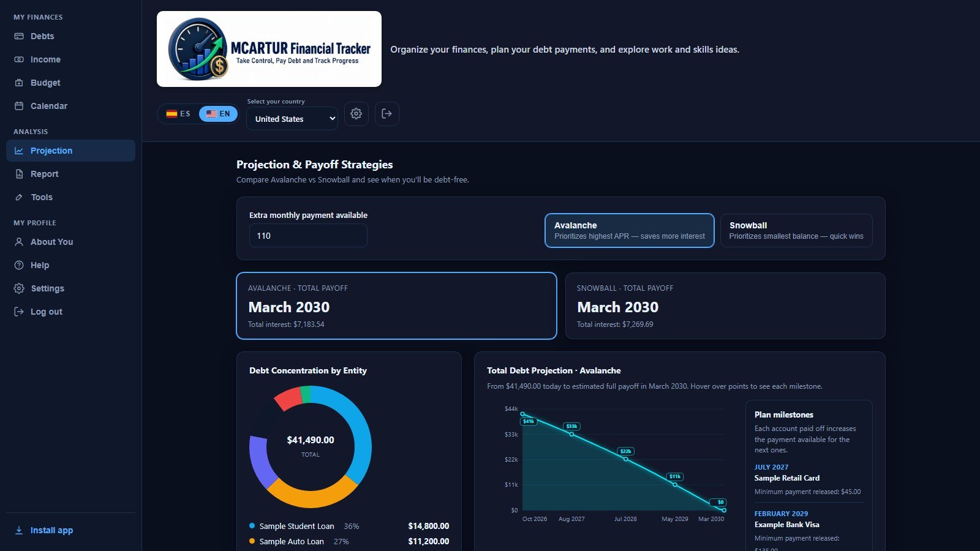Click the Help question mark icon
This screenshot has width=980, height=551.
19,265
